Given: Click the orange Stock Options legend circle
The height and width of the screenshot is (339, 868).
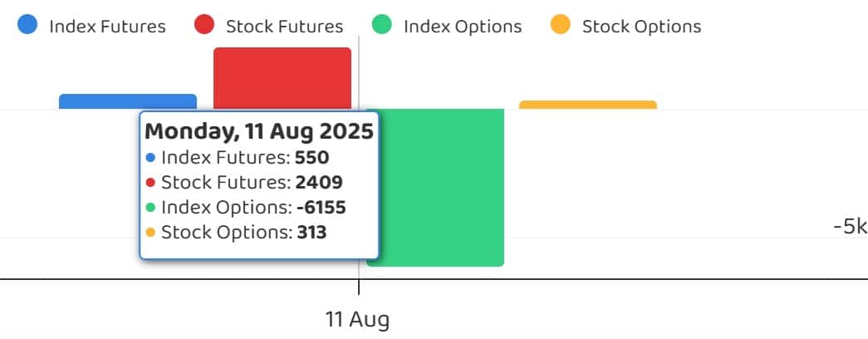Looking at the screenshot, I should click(560, 24).
